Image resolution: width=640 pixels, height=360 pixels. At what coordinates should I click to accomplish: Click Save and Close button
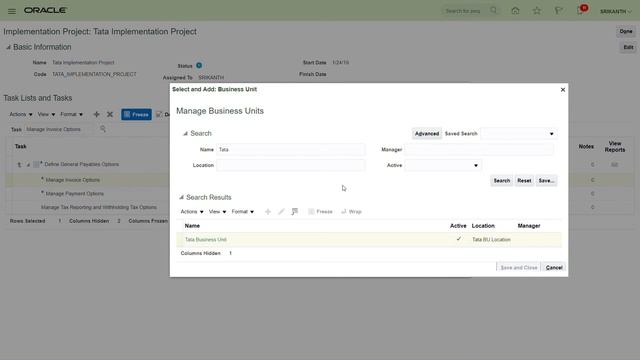point(518,267)
